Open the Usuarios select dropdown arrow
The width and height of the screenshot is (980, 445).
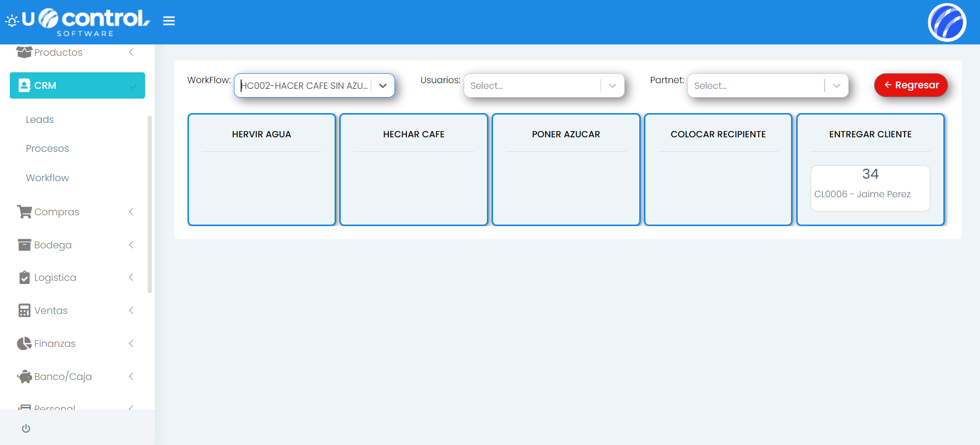click(x=612, y=86)
